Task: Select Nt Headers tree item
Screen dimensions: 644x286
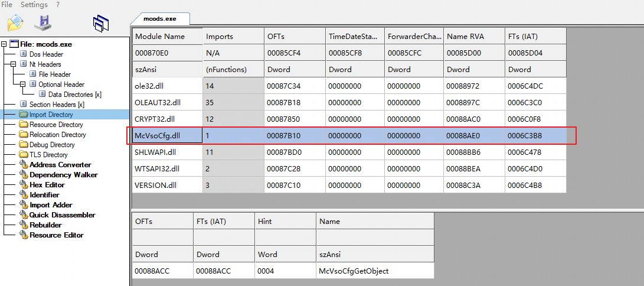Action: tap(45, 64)
